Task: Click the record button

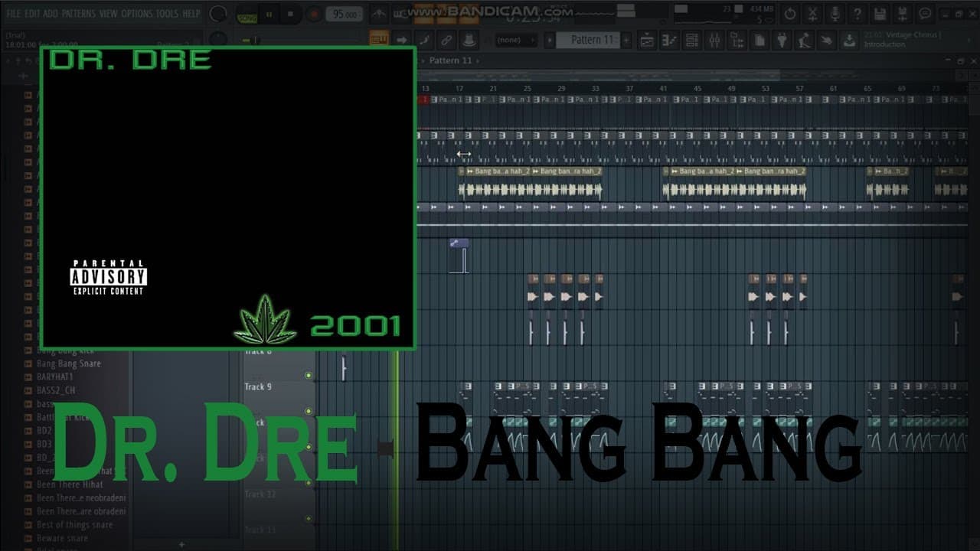Action: (313, 15)
